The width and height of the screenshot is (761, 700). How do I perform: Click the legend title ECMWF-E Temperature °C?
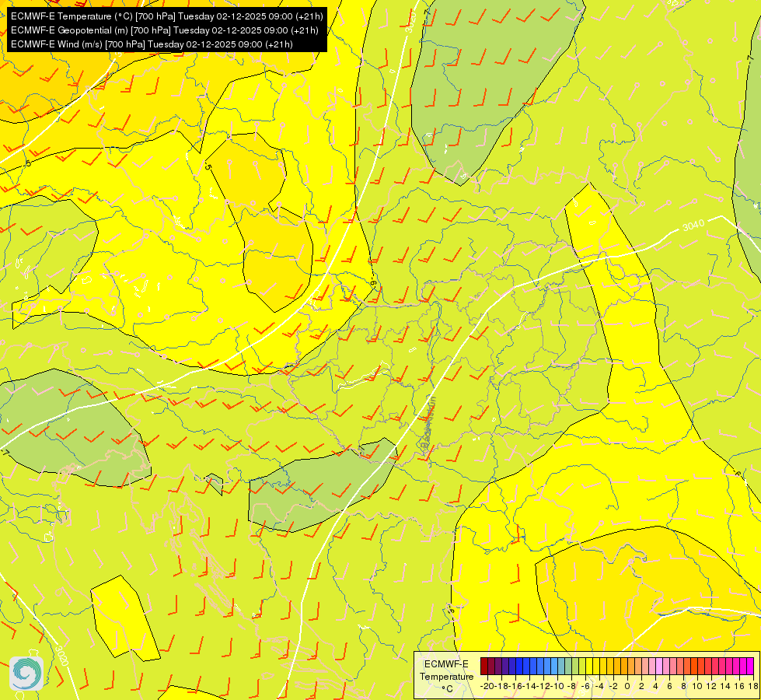pyautogui.click(x=446, y=676)
